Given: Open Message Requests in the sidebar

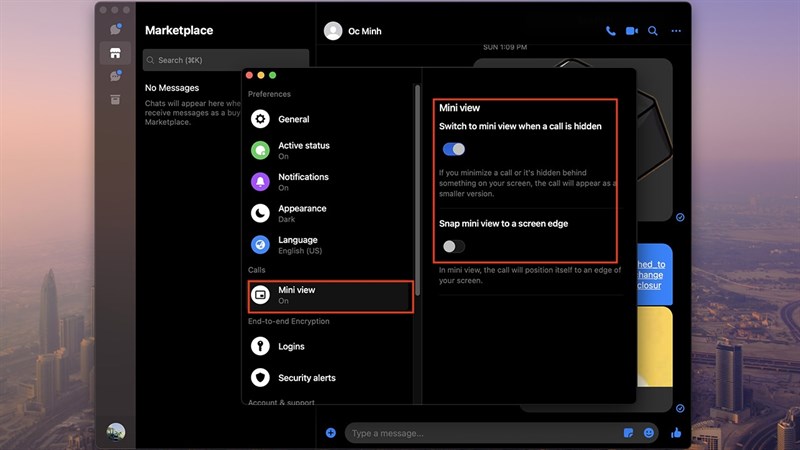Looking at the screenshot, I should [115, 76].
